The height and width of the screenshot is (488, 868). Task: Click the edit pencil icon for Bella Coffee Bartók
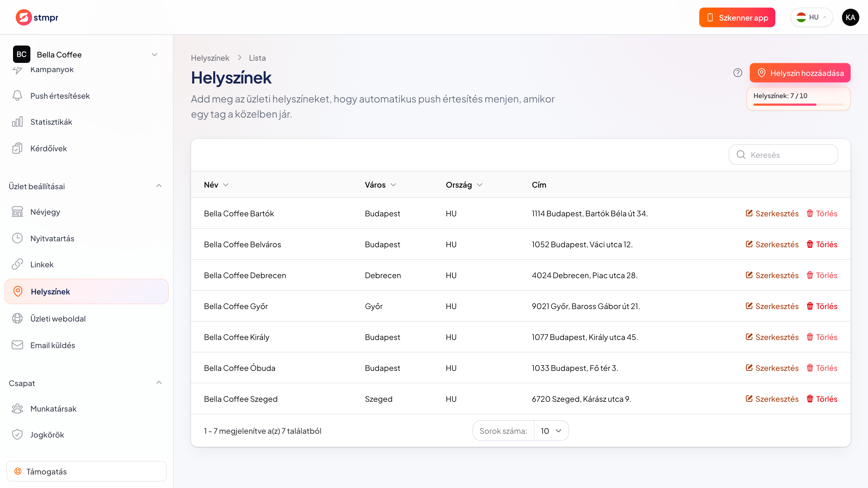(x=749, y=213)
